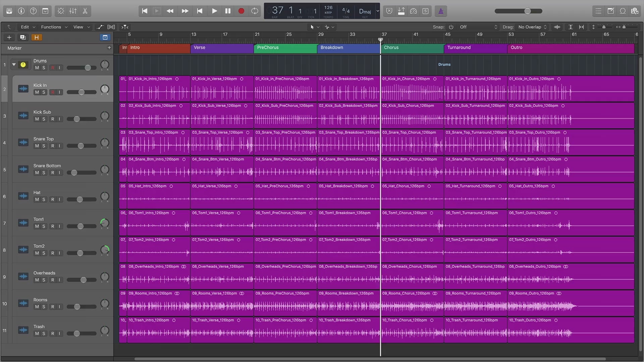
Task: Select the 05_Hat_PreChorus_126bpm region
Action: [285, 196]
